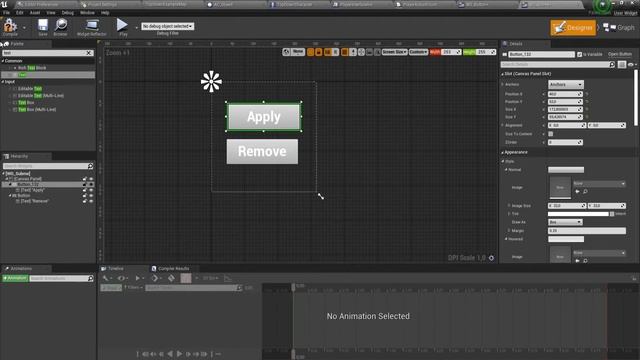Click the Normal style image thumbnail
The height and width of the screenshot is (360, 640).
[x=560, y=187]
